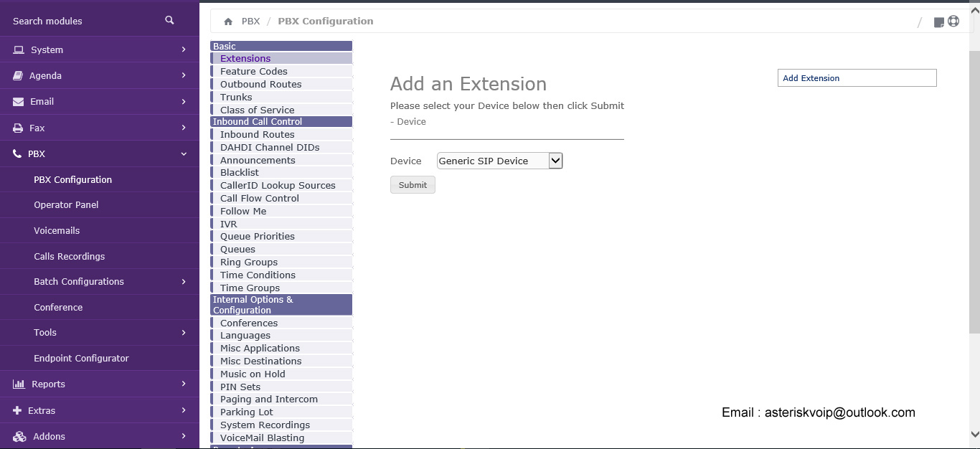
Task: Expand the Tools submenu arrow
Action: click(184, 333)
